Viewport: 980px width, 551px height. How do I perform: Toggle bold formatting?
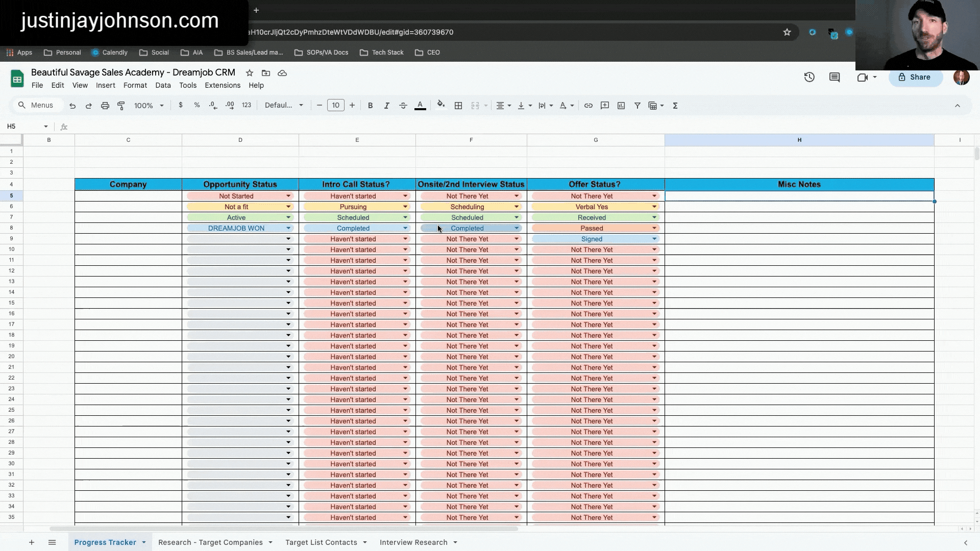pyautogui.click(x=370, y=106)
